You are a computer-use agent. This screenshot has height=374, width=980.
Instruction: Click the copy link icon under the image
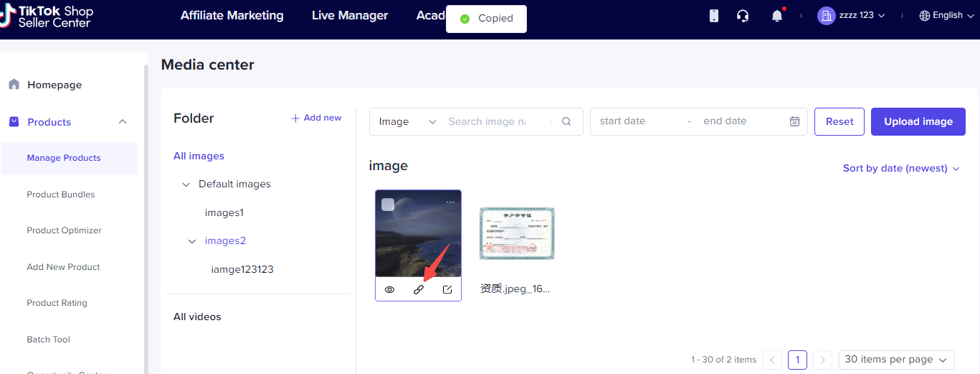point(419,290)
